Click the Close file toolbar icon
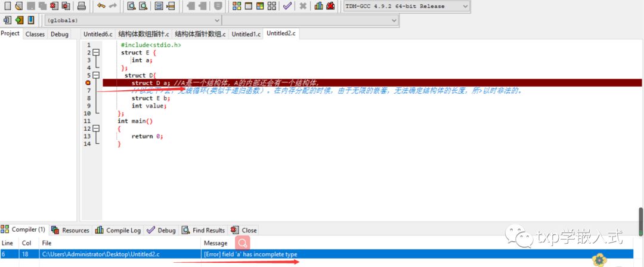 pos(54,6)
